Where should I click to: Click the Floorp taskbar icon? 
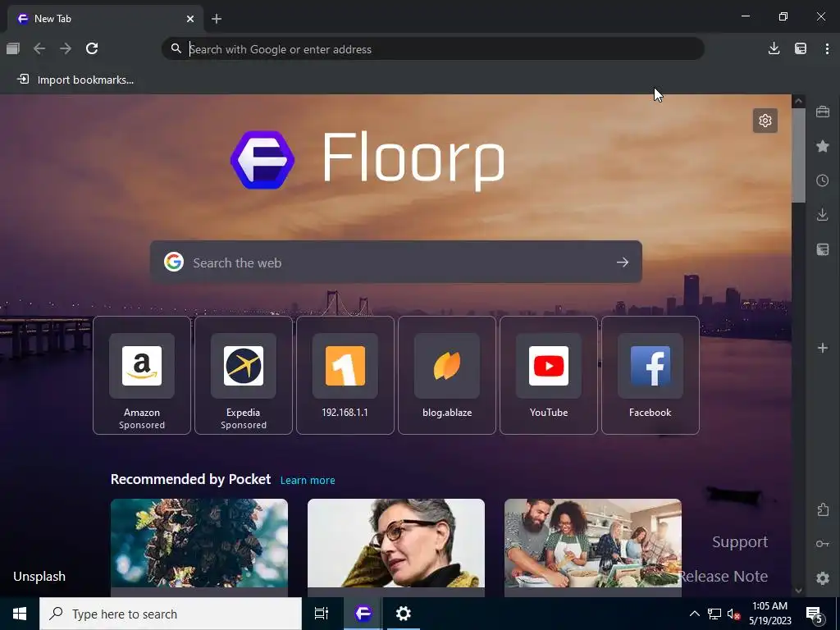(x=363, y=614)
